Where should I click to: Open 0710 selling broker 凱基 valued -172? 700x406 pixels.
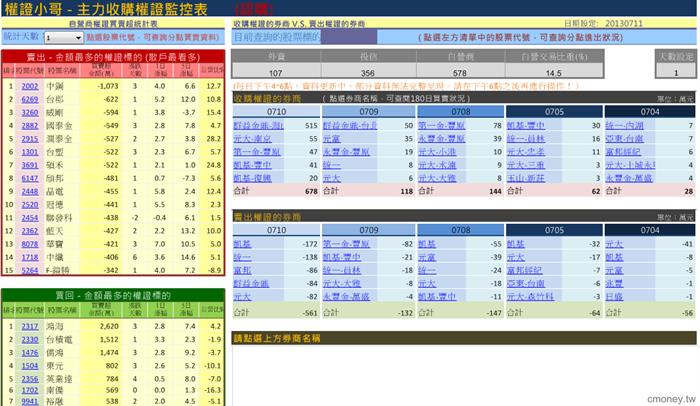pos(242,244)
